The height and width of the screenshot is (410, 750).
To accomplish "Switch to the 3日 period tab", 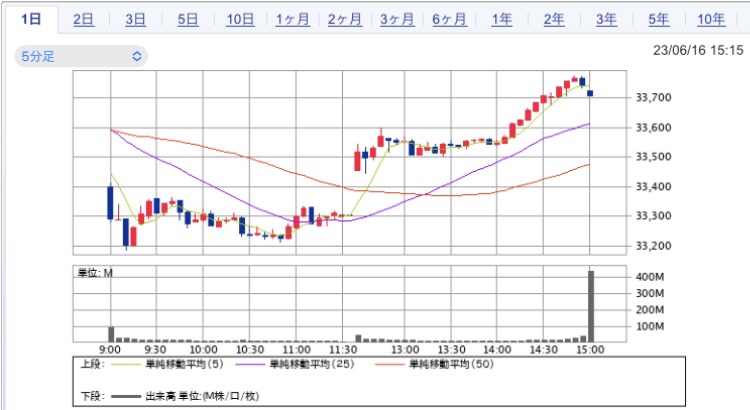I will (135, 20).
